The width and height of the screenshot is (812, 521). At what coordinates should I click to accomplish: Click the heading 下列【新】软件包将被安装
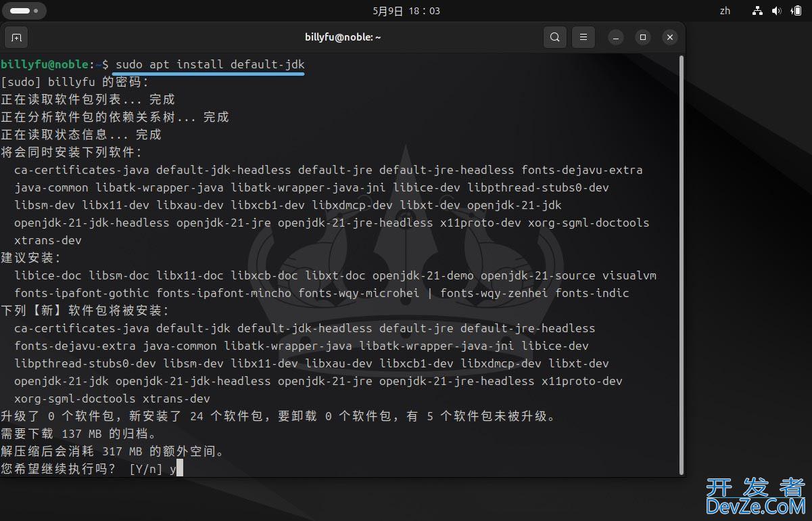pyautogui.click(x=85, y=311)
